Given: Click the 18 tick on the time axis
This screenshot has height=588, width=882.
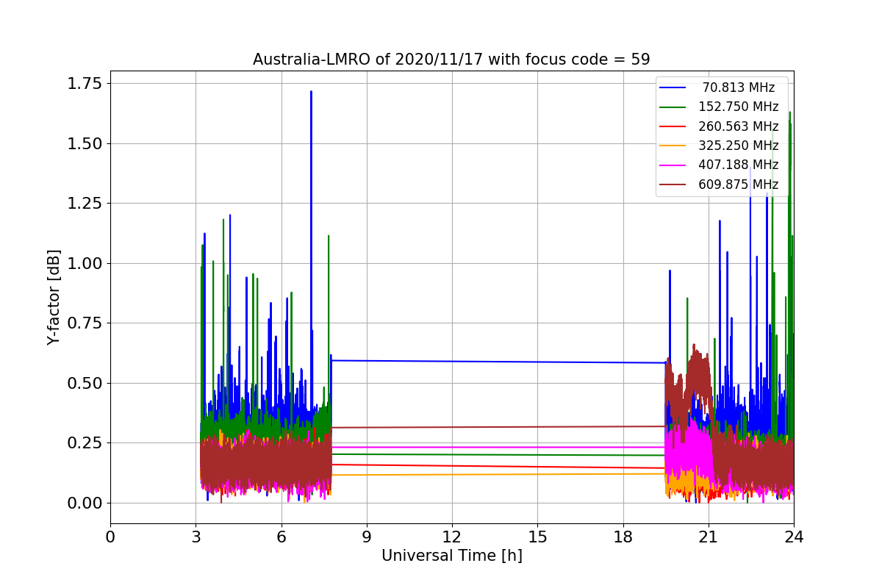Looking at the screenshot, I should pos(623,537).
